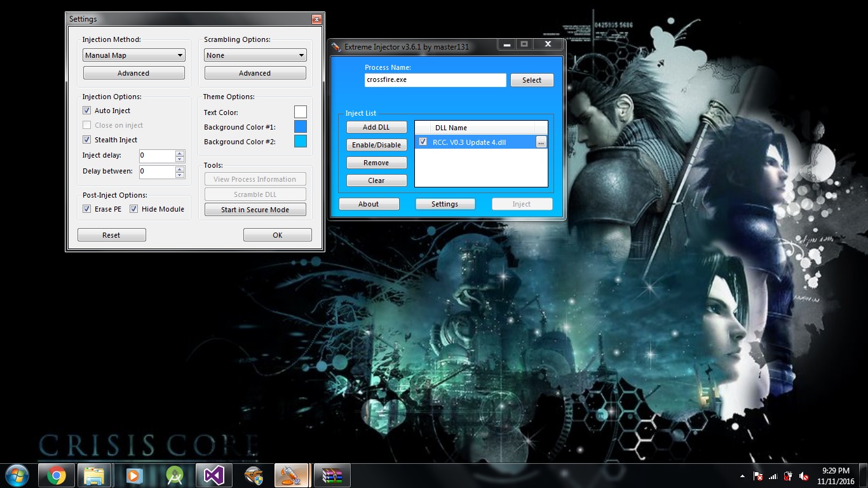Open the Action Center flag icon

tap(758, 476)
